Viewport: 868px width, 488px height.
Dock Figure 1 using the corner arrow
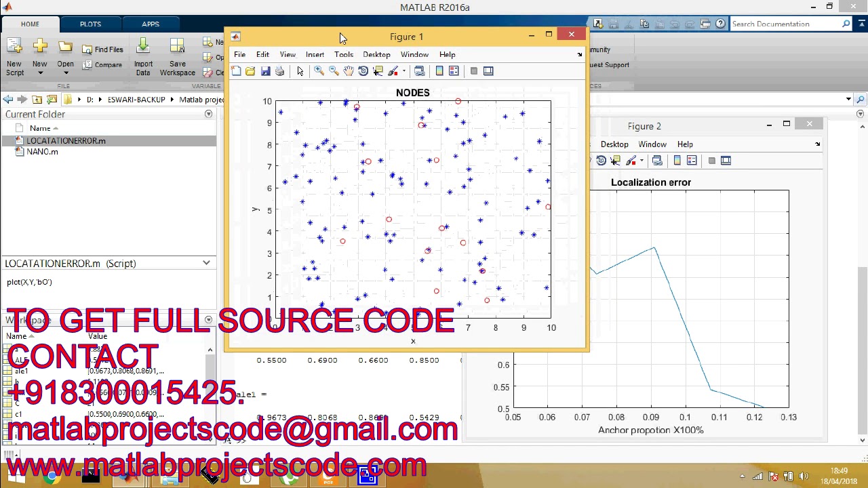click(580, 54)
